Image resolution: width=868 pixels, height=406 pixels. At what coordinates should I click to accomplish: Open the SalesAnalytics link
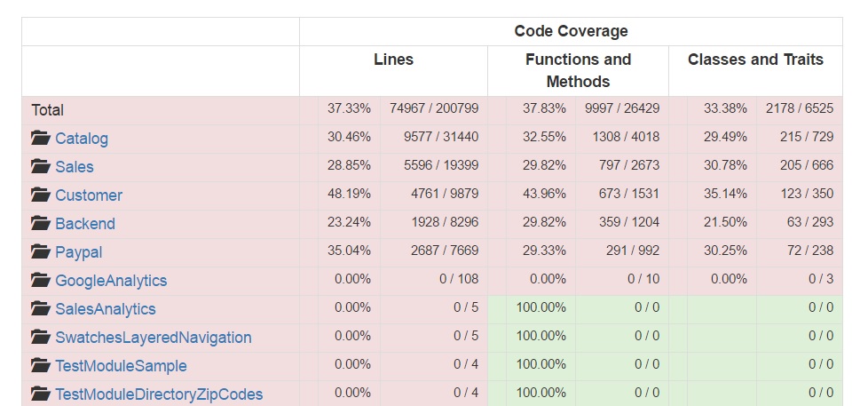[x=106, y=309]
